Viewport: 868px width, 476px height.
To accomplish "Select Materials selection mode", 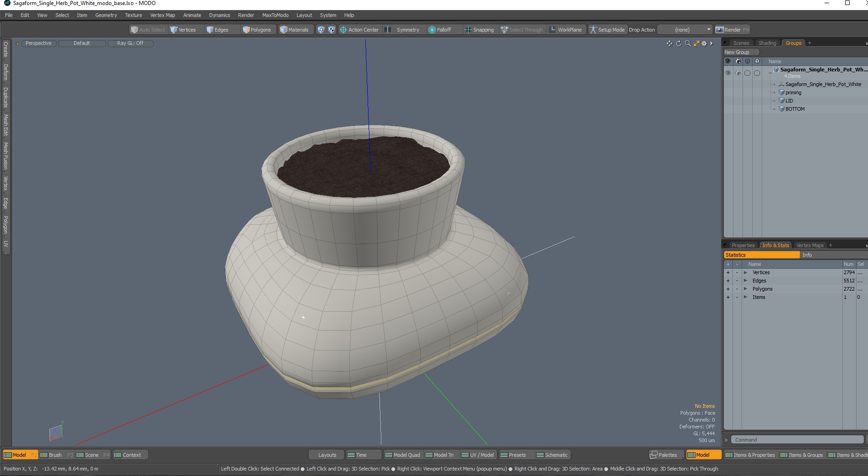I will click(x=295, y=30).
